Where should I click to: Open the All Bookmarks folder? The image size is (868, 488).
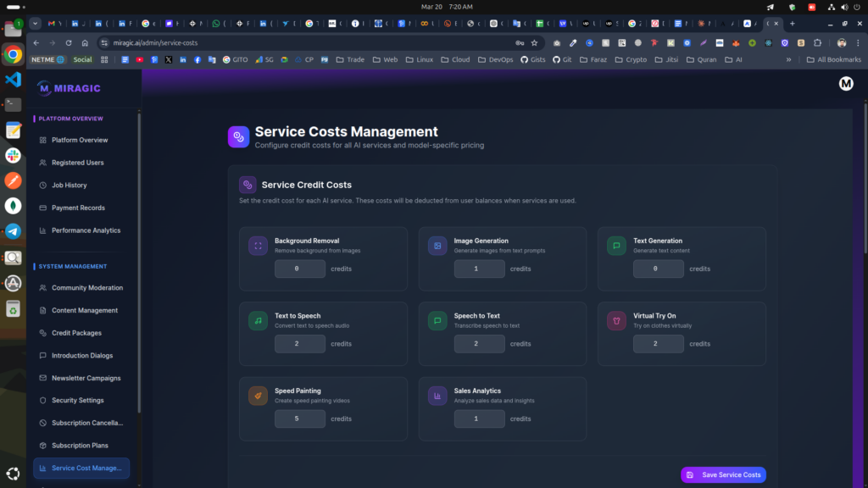(x=834, y=60)
